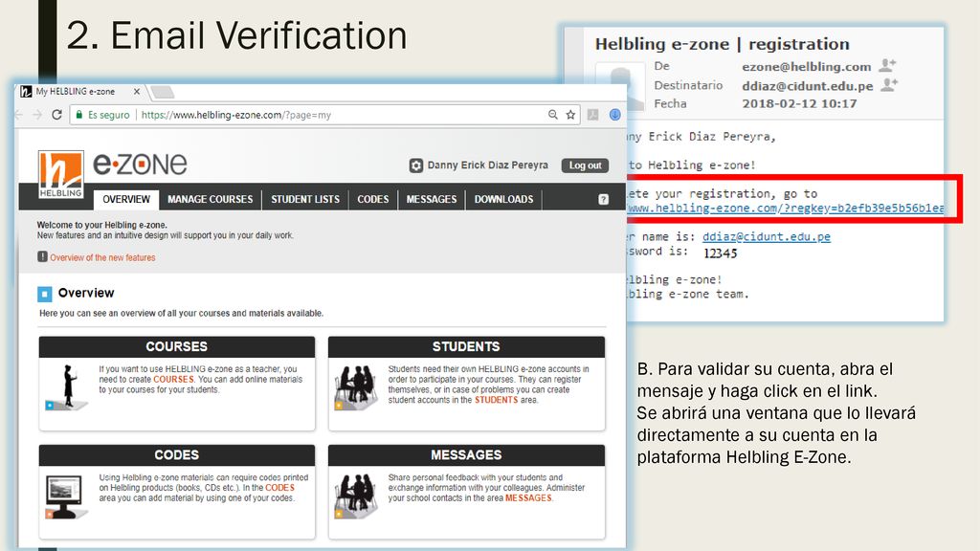
Task: Click the e-zone wordmark in page header
Action: 140,164
